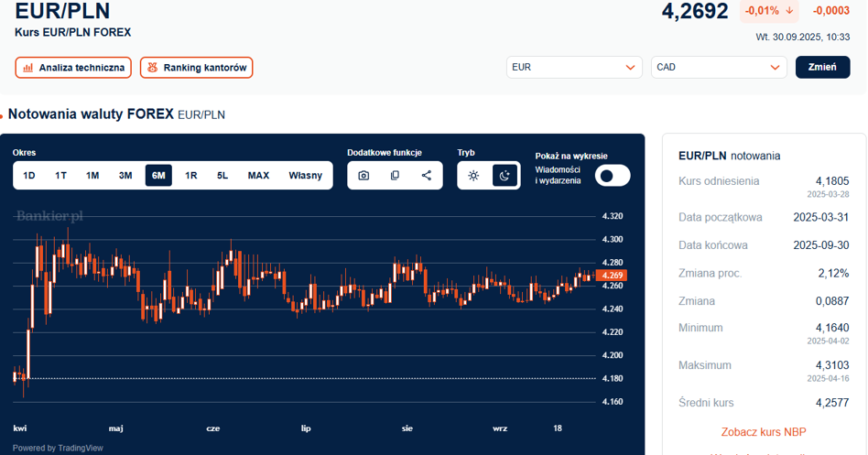868x455 pixels.
Task: Select the 1R period
Action: click(191, 176)
